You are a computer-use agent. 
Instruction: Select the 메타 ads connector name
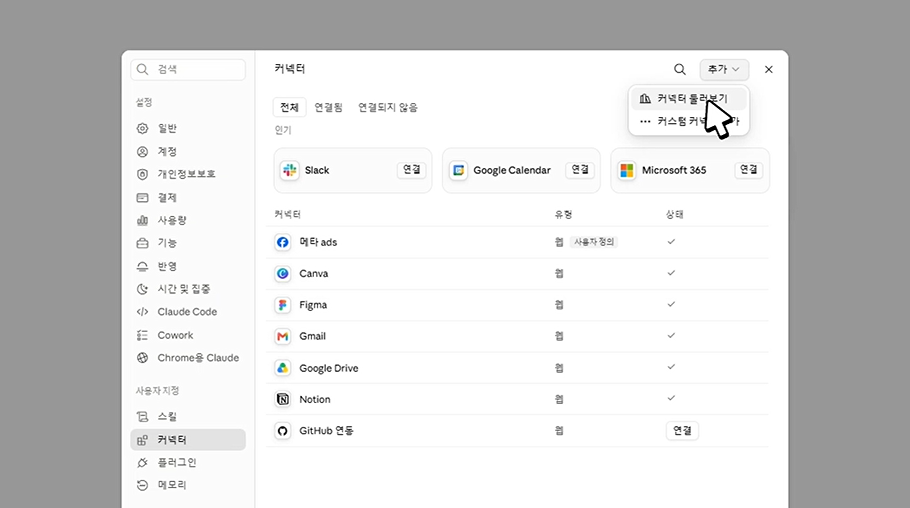coord(318,242)
